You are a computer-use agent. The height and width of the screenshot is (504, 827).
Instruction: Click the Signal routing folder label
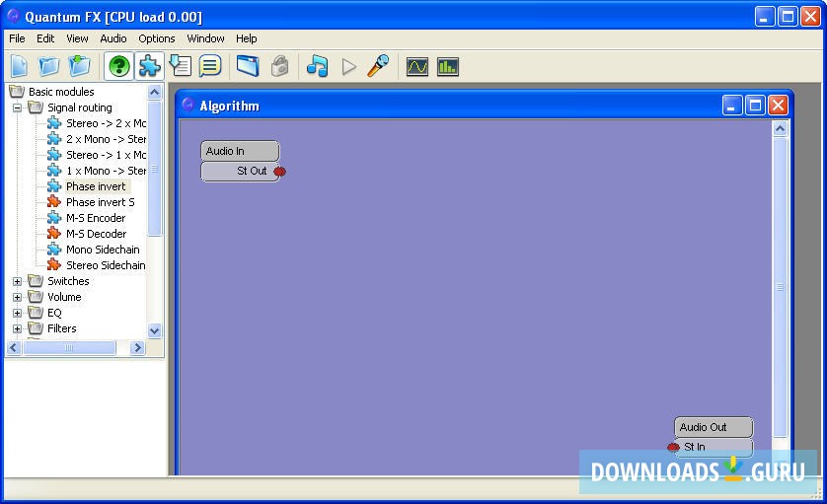tap(80, 108)
